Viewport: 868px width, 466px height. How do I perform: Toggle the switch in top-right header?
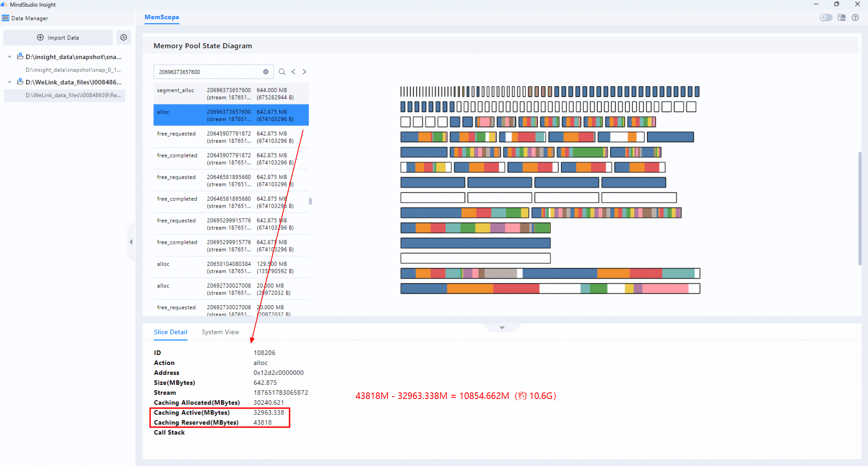point(826,18)
